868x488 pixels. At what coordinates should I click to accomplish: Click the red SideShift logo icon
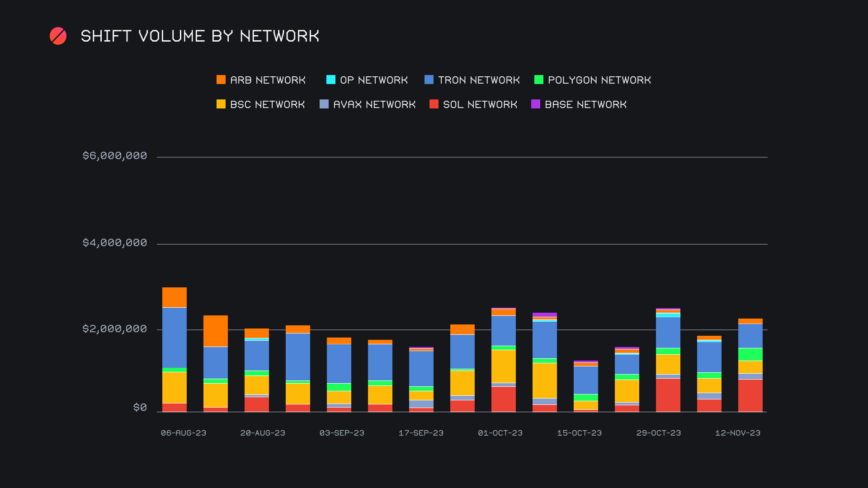[58, 36]
